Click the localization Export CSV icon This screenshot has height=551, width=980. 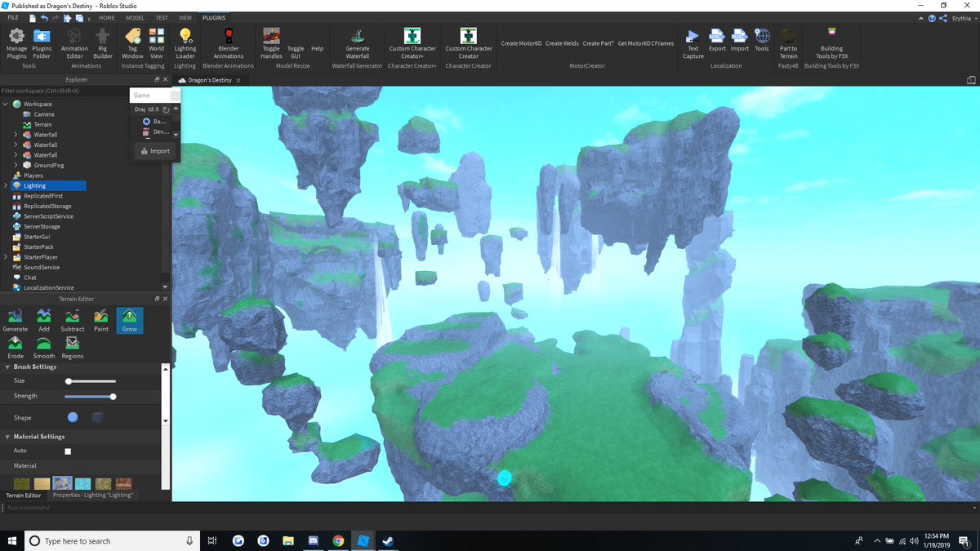717,36
